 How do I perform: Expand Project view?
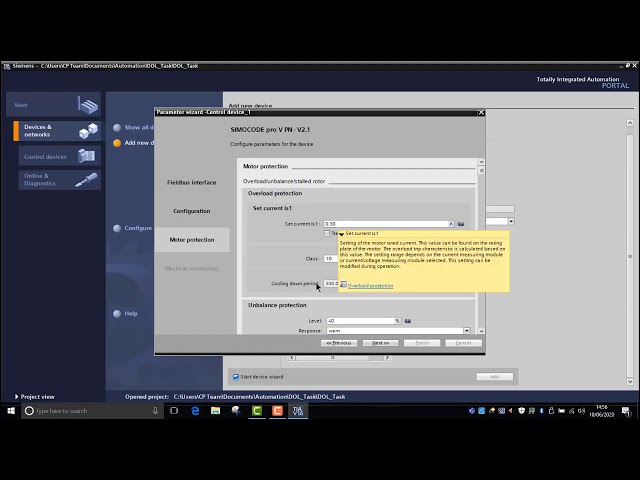point(34,397)
